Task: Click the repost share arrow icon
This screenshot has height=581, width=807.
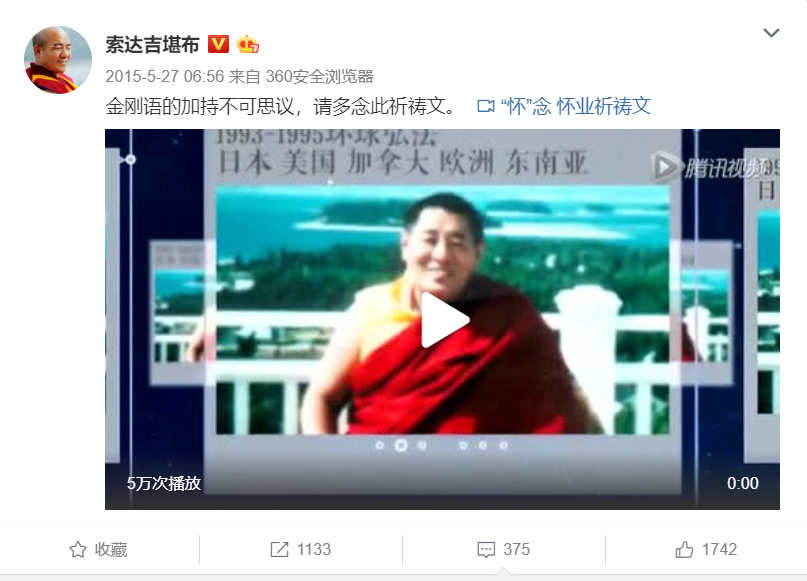Action: [x=279, y=550]
